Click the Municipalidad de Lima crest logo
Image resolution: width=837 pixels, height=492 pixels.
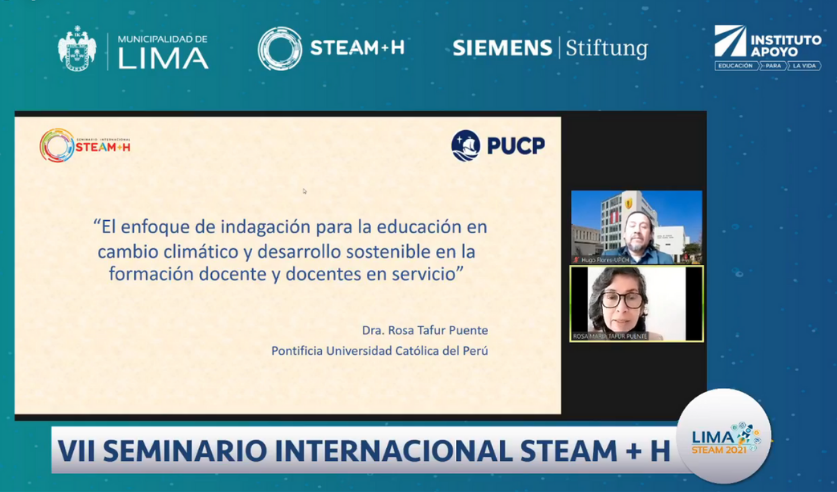tap(77, 49)
